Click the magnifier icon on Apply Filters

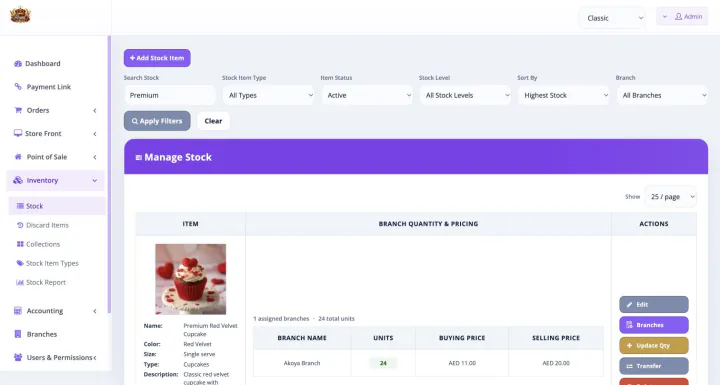135,121
